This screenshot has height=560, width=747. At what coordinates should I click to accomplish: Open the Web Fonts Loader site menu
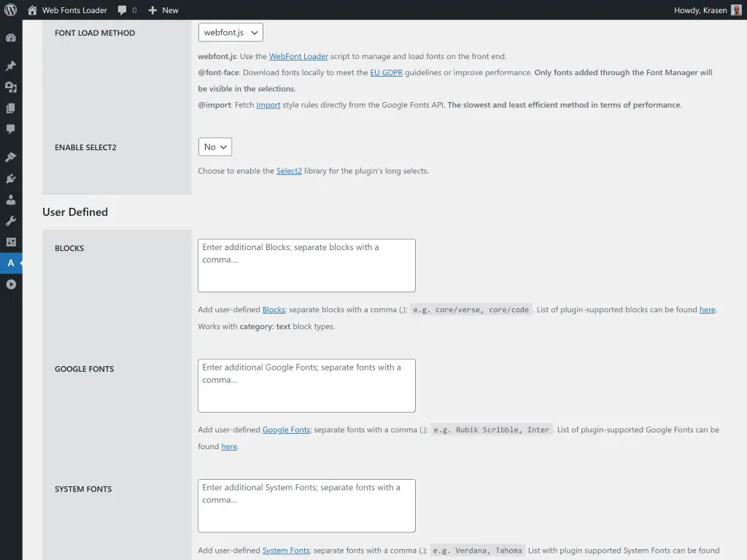coord(67,10)
